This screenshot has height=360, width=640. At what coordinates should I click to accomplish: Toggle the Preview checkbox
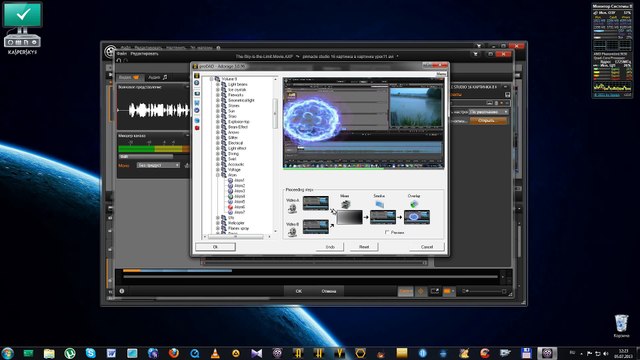387,232
